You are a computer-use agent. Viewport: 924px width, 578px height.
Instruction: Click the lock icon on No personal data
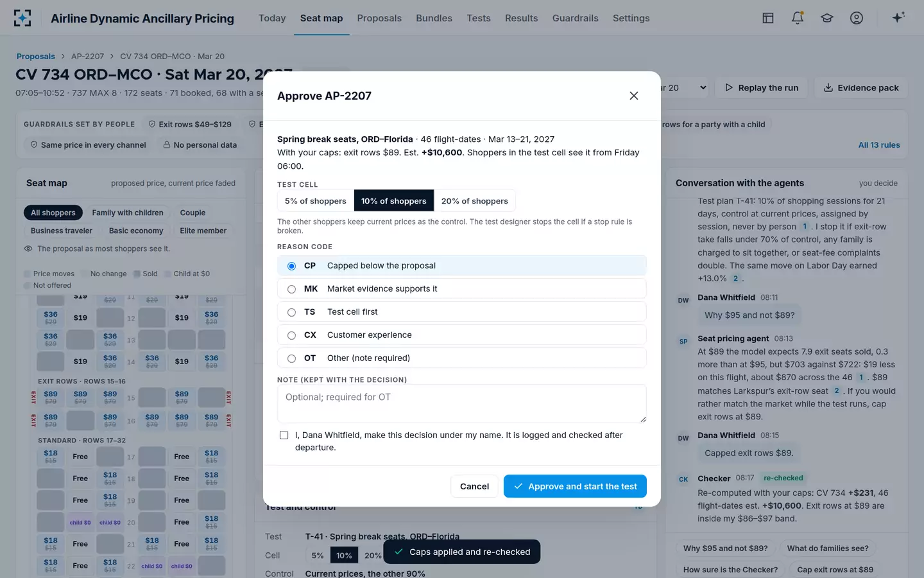click(167, 144)
